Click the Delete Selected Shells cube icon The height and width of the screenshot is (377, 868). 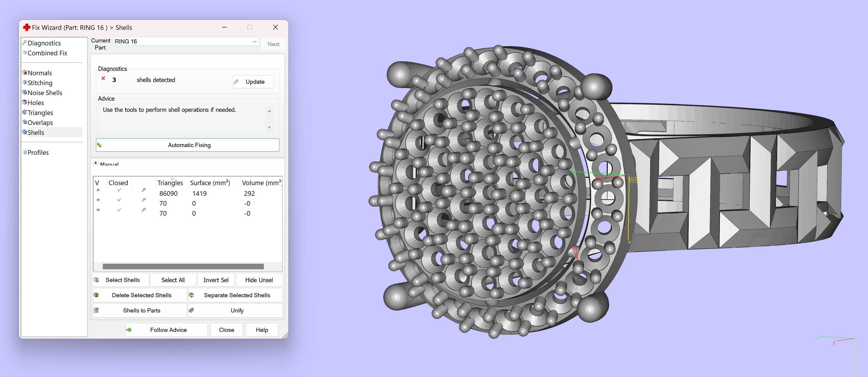(96, 295)
